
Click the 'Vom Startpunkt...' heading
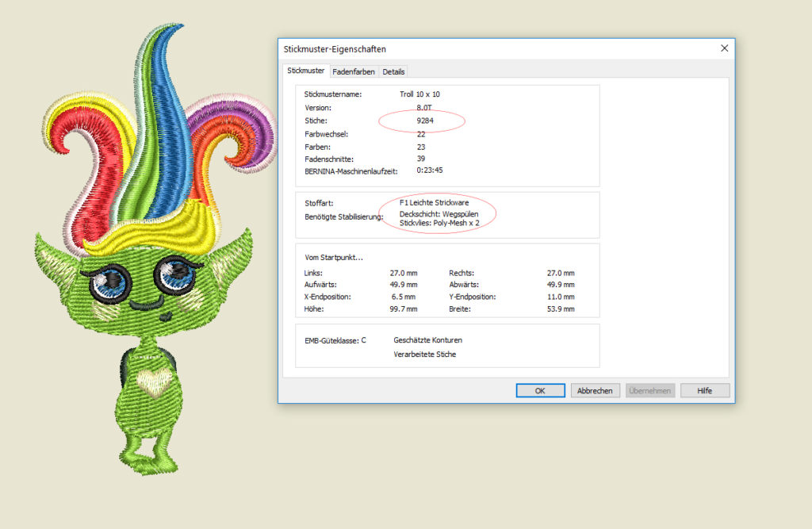pos(334,258)
